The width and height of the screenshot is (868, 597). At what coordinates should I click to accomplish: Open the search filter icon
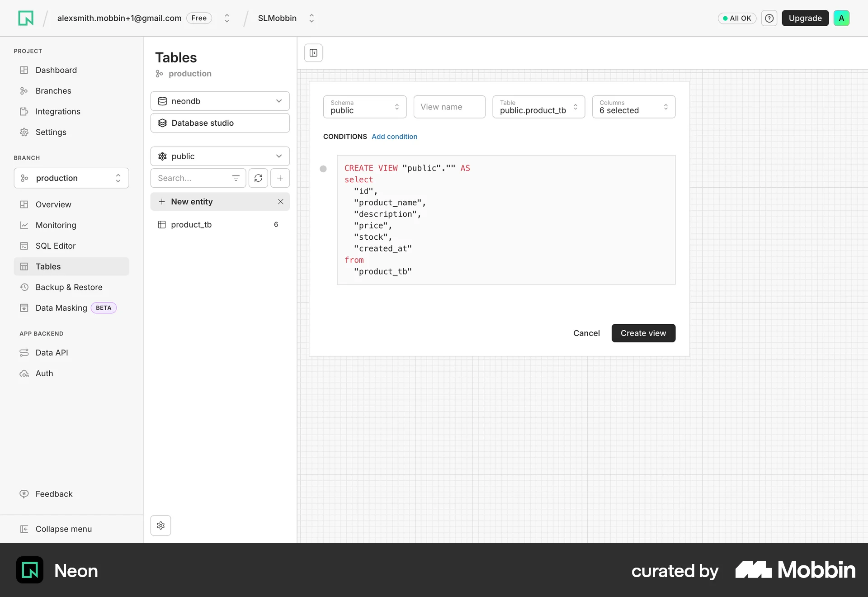[x=236, y=178]
